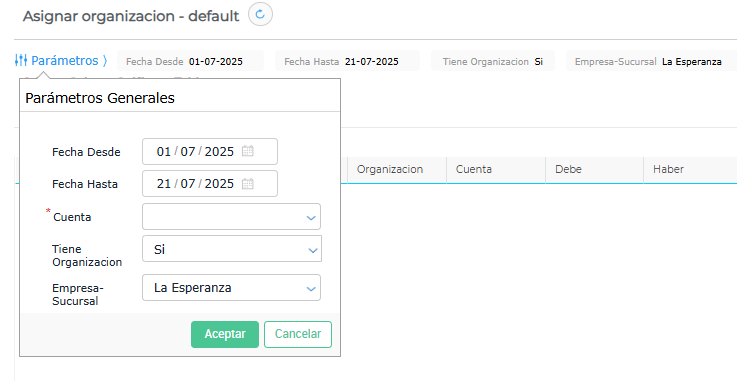Click the year 2025 in Fecha Desde
The width and height of the screenshot is (737, 381).
point(219,151)
